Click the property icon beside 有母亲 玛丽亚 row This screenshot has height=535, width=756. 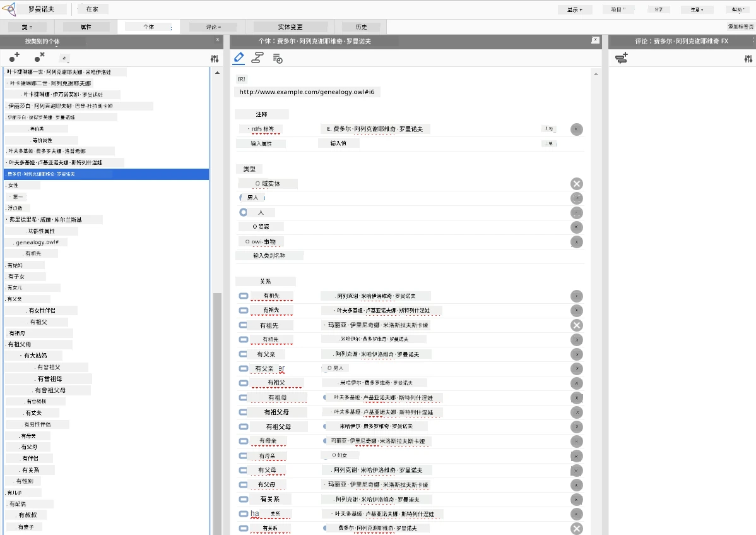[244, 441]
